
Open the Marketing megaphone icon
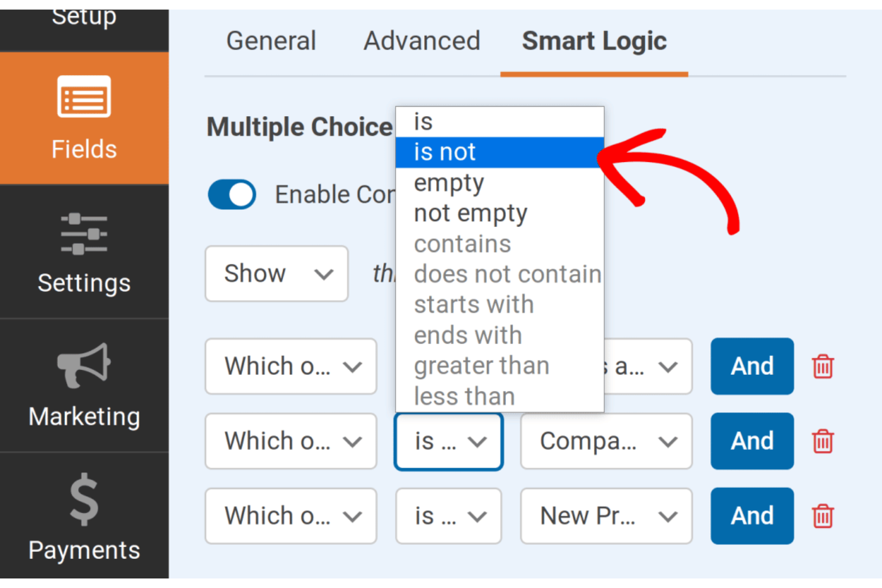tap(84, 365)
